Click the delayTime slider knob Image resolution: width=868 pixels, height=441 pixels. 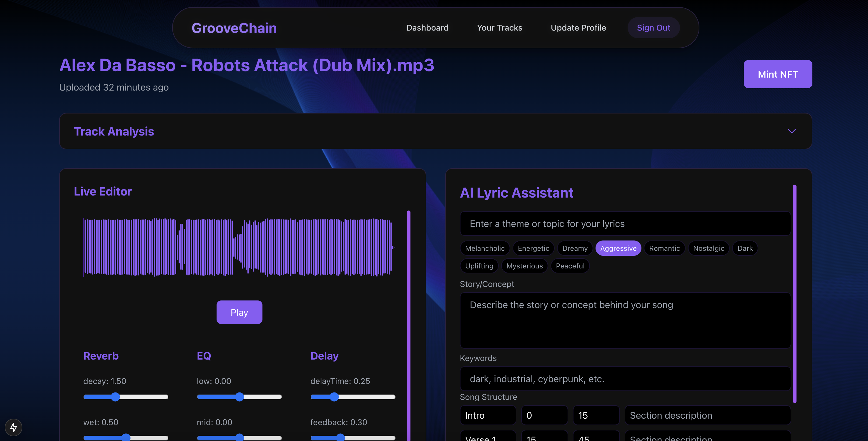pyautogui.click(x=334, y=397)
